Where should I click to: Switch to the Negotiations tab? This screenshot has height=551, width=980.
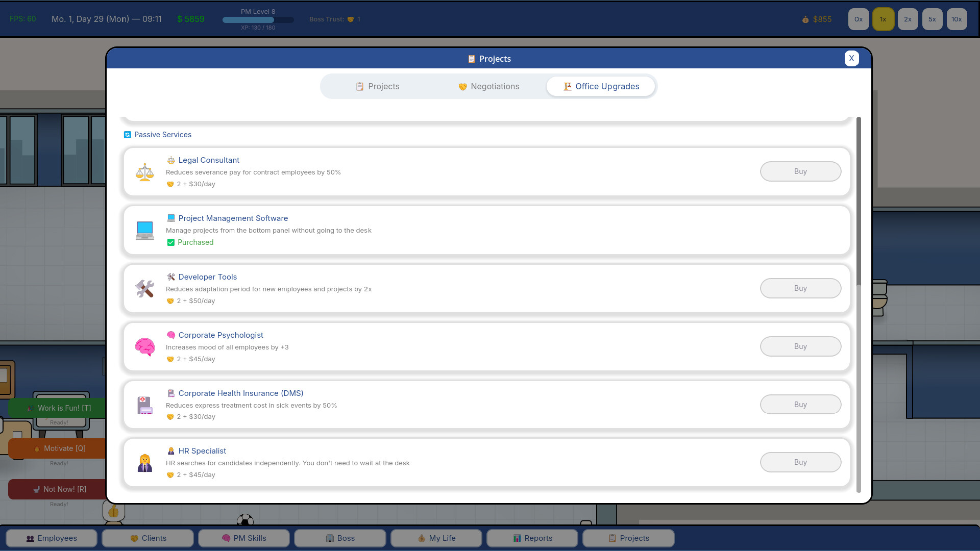(x=488, y=86)
